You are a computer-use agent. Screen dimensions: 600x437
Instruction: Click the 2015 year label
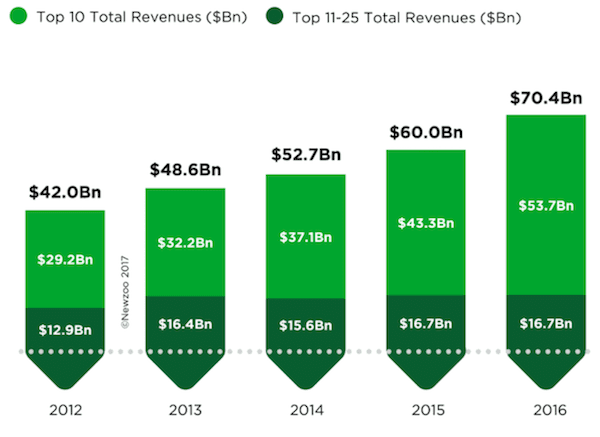tap(428, 410)
